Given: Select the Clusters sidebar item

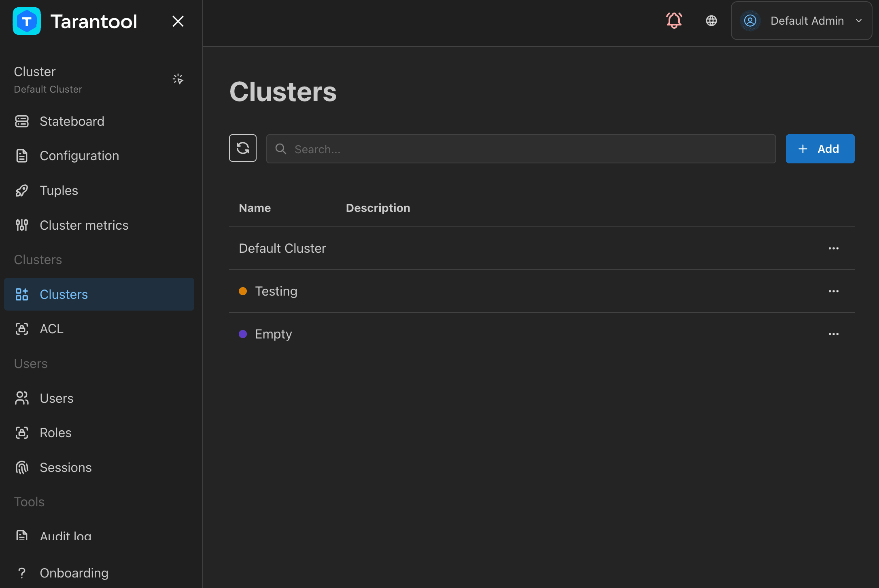Looking at the screenshot, I should coord(99,294).
